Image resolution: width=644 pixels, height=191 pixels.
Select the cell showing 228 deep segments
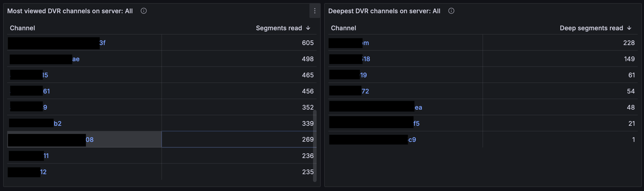click(x=560, y=43)
